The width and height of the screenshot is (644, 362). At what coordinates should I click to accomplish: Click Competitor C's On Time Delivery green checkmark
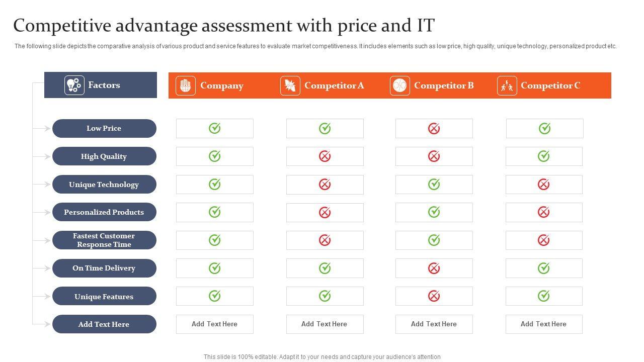coord(543,268)
